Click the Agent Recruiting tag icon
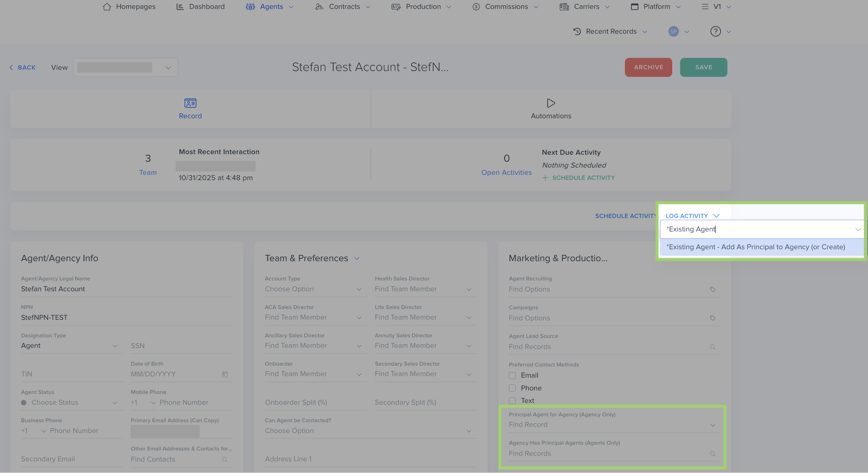Image resolution: width=868 pixels, height=473 pixels. (x=712, y=290)
